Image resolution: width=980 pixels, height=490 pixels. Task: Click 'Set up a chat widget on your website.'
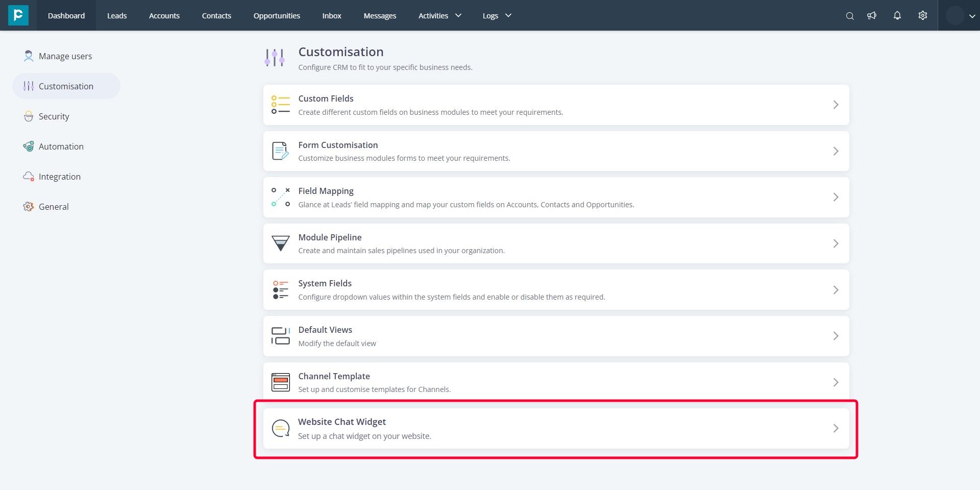[x=364, y=436]
